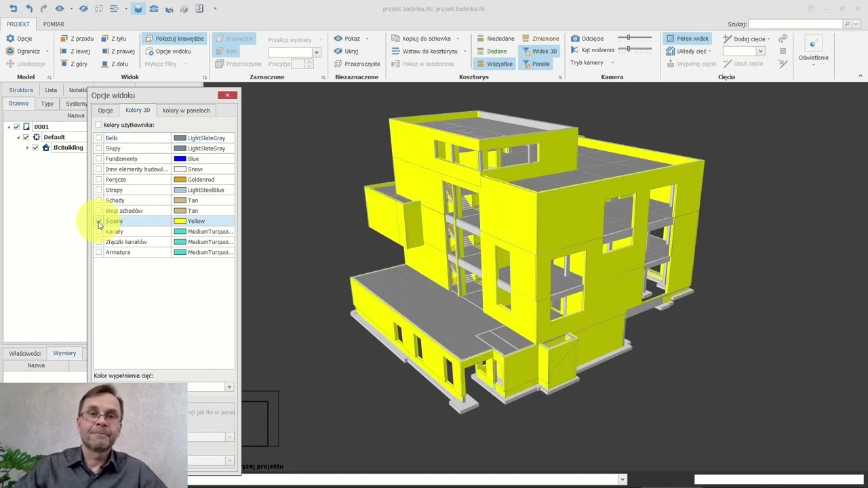Select the Kolory 3D tab
This screenshot has width=868, height=488.
click(x=138, y=110)
